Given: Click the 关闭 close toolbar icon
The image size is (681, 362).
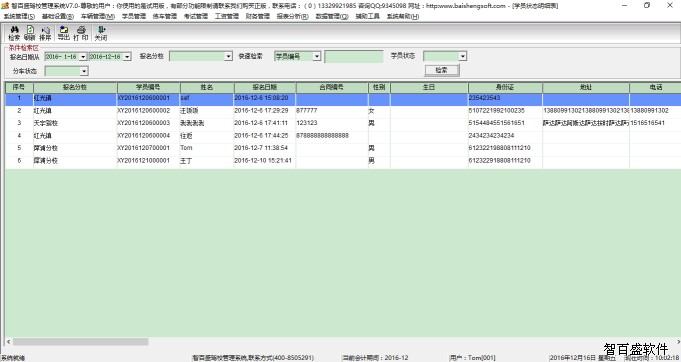Looking at the screenshot, I should (x=101, y=33).
